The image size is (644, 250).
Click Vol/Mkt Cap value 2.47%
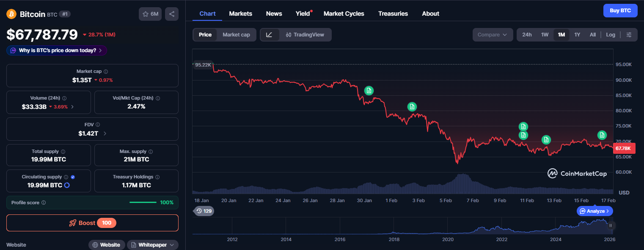[x=136, y=106]
